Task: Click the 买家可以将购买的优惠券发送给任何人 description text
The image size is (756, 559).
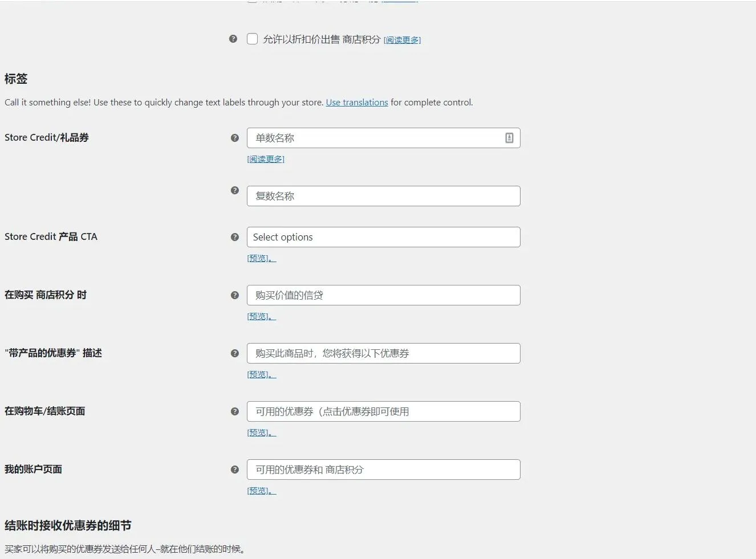Action: 125,549
